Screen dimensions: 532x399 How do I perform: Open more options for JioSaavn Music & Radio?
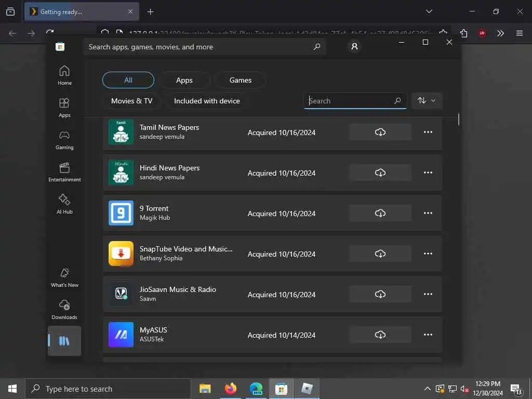pyautogui.click(x=428, y=294)
